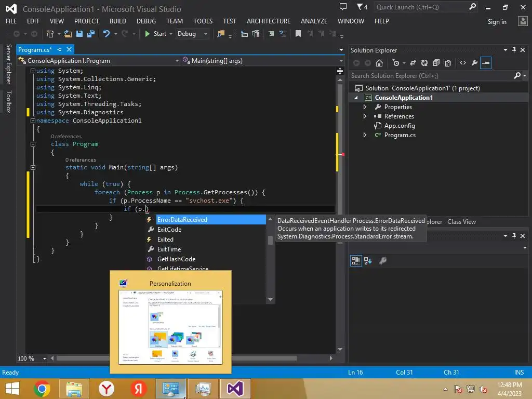Toggle Preview Selected Items button
The image size is (532, 399).
coord(486,63)
